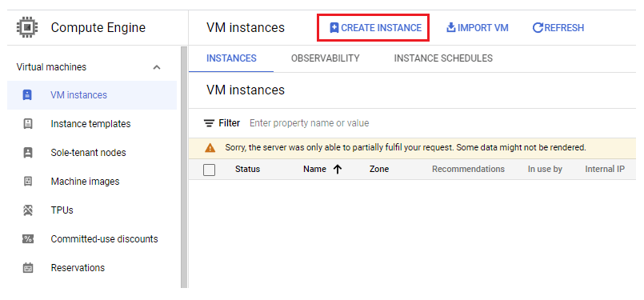Click the Machine images sidebar icon
Image resolution: width=644 pixels, height=300 pixels.
click(27, 182)
